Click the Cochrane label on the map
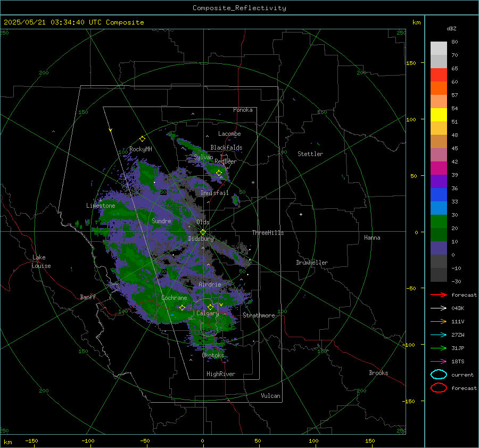The image size is (479, 448). 174,298
